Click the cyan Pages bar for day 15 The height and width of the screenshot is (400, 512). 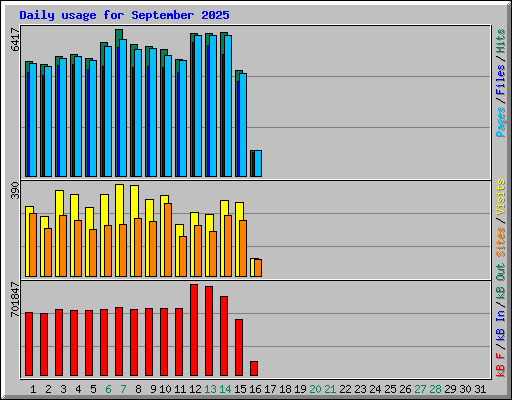pyautogui.click(x=243, y=125)
